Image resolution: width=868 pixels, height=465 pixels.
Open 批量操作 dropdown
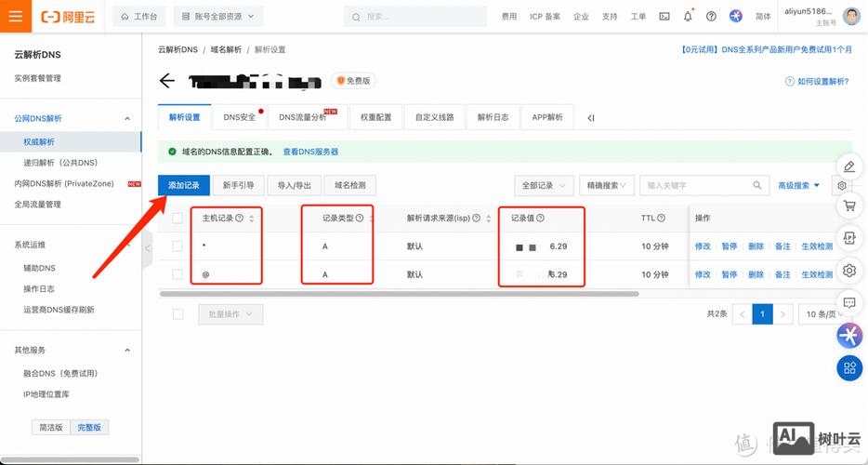(x=230, y=314)
